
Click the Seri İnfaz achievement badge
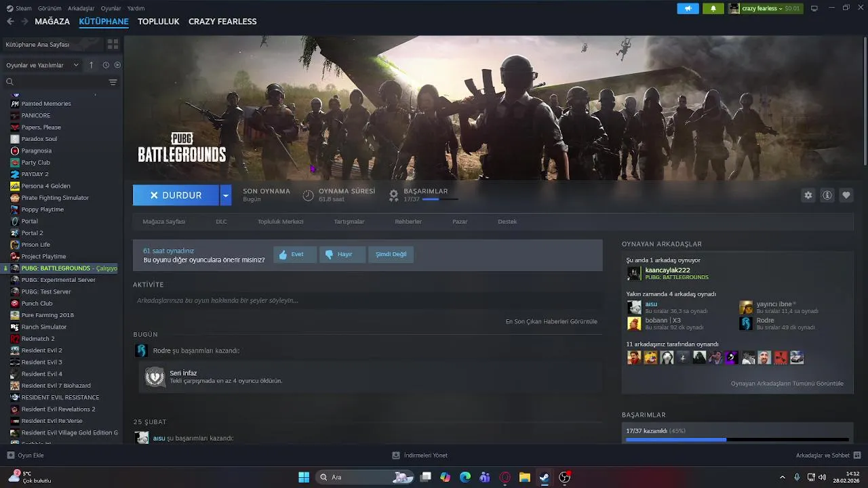pos(155,377)
